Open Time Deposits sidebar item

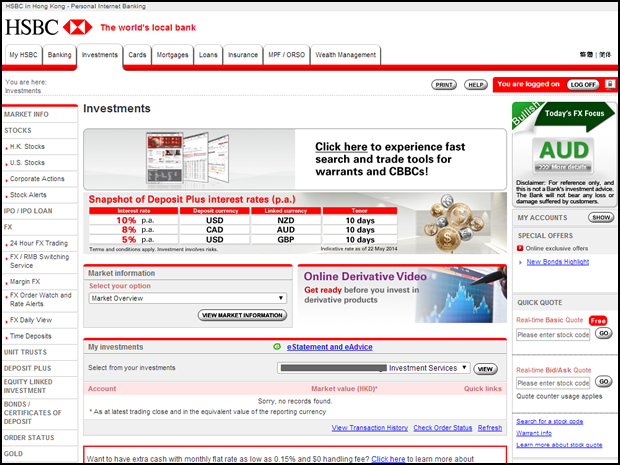[40, 336]
